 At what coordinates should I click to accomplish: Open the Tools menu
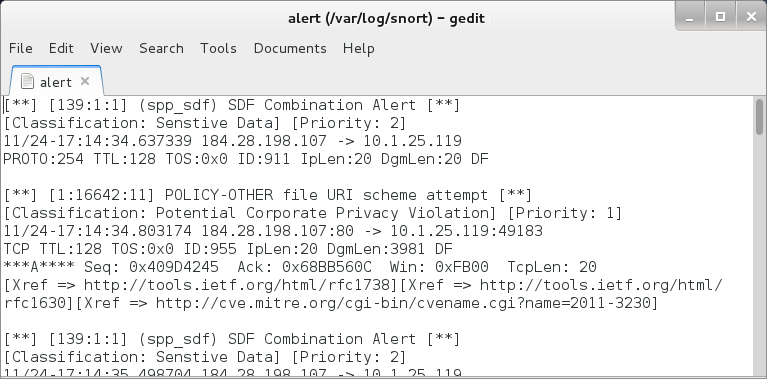click(218, 48)
